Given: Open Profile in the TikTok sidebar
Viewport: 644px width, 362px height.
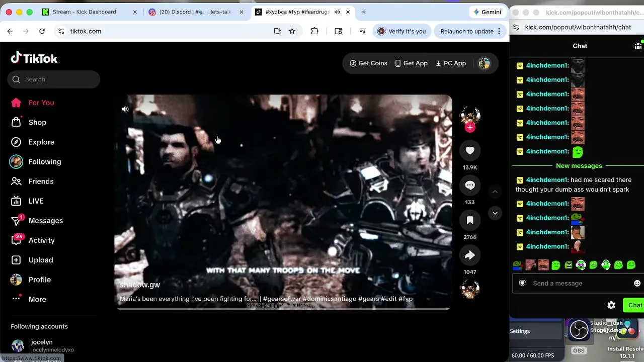Looking at the screenshot, I should tap(31, 280).
